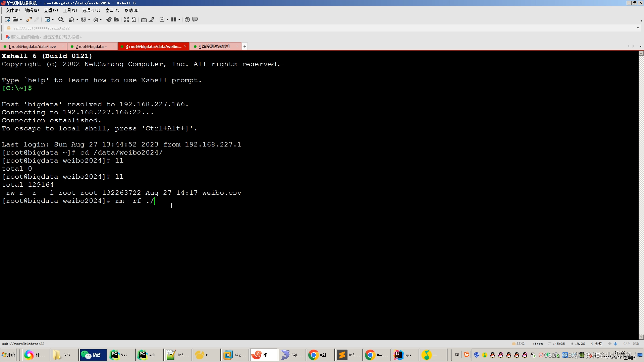Click the feedback speech bubble icon
The height and width of the screenshot is (362, 644).
click(x=195, y=19)
